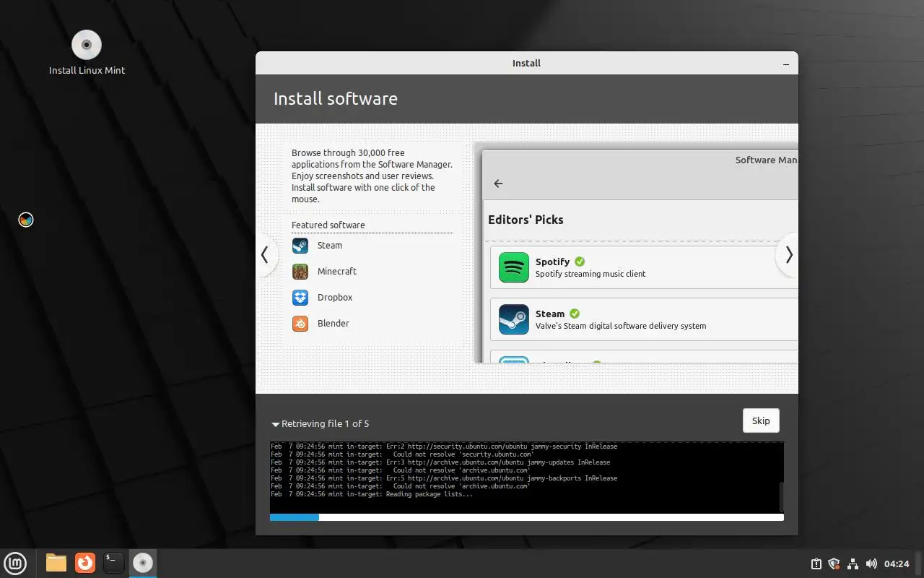924x578 pixels.
Task: Click the Dropbox label in Featured software
Action: 335,298
